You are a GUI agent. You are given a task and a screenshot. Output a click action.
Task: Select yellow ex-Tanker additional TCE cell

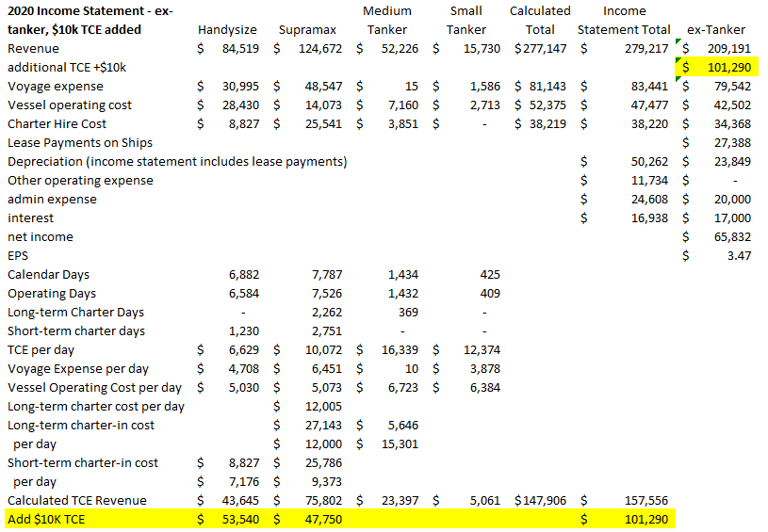tap(715, 67)
